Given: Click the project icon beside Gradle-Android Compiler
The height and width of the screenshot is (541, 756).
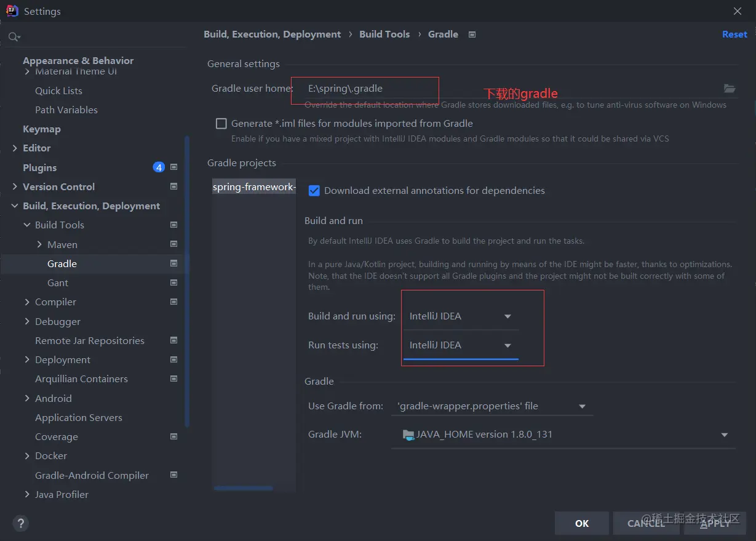Looking at the screenshot, I should [x=174, y=475].
